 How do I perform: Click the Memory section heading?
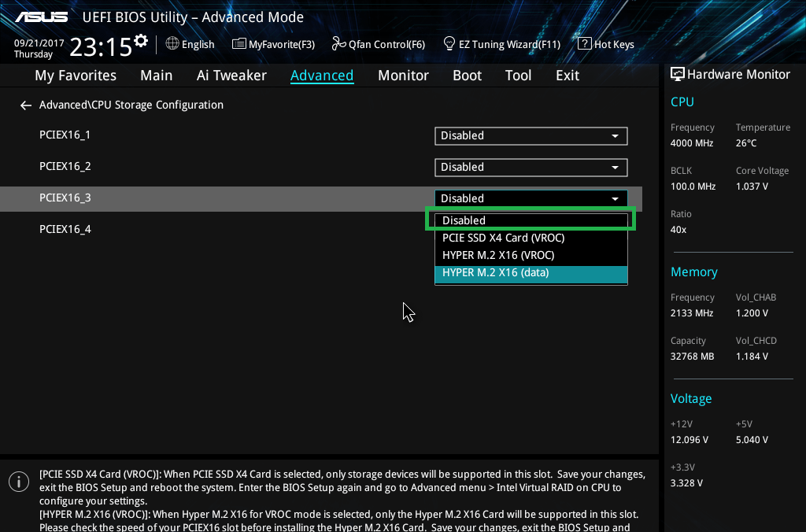(x=694, y=272)
